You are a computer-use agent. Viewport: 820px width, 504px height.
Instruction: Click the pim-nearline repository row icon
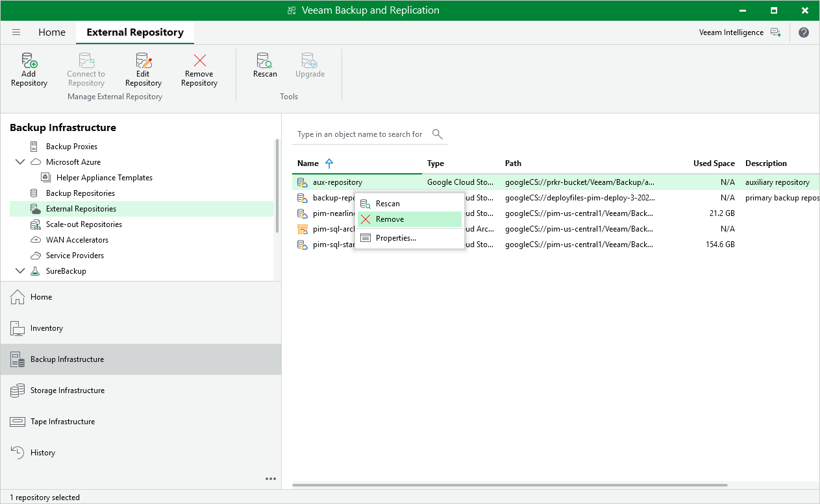point(302,213)
